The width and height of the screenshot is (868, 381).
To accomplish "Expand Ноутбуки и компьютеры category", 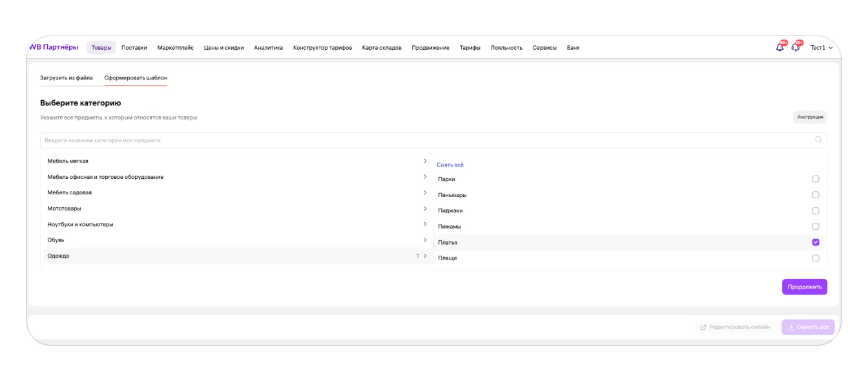I will click(425, 224).
